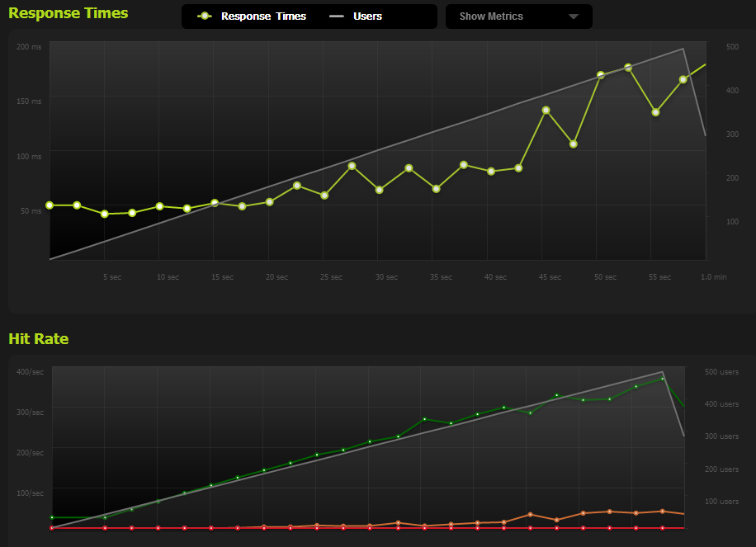Click the 300/sec hit rate label

(30, 413)
